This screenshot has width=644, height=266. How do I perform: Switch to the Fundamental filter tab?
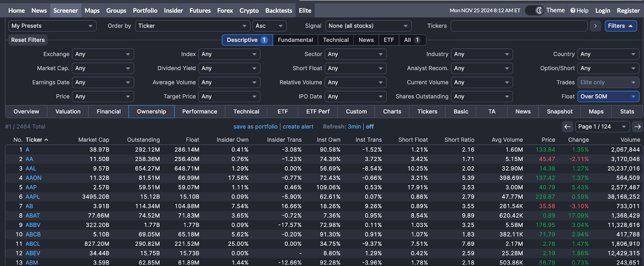point(295,40)
